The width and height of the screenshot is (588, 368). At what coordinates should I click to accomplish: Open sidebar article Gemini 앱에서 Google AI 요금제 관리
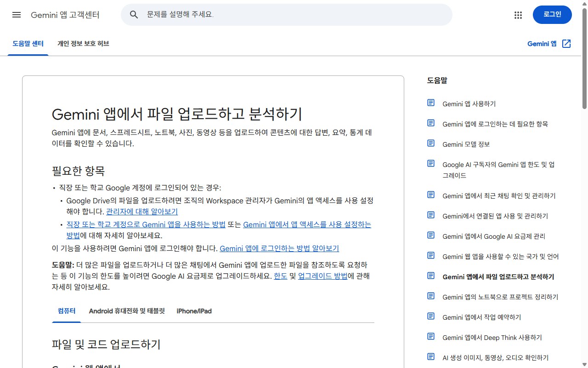(494, 236)
